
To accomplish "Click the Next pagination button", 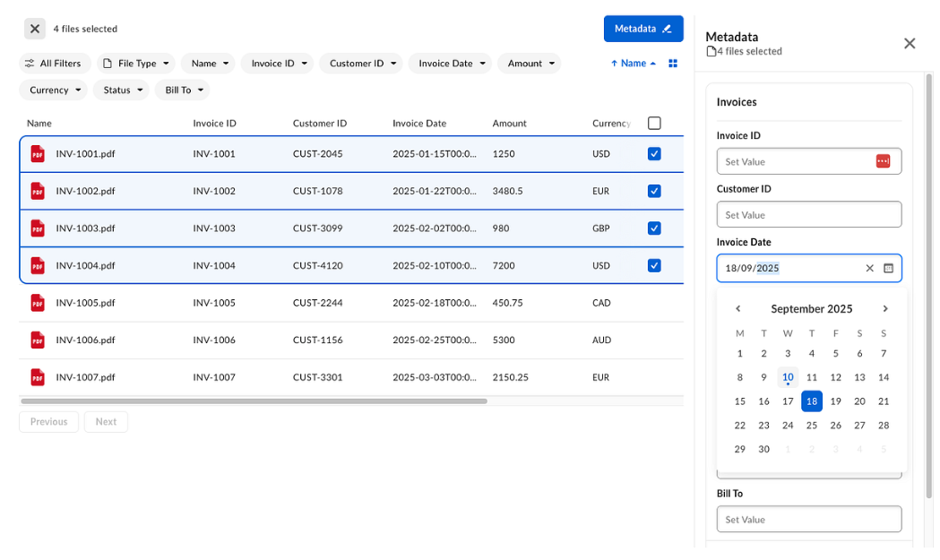I will point(106,421).
